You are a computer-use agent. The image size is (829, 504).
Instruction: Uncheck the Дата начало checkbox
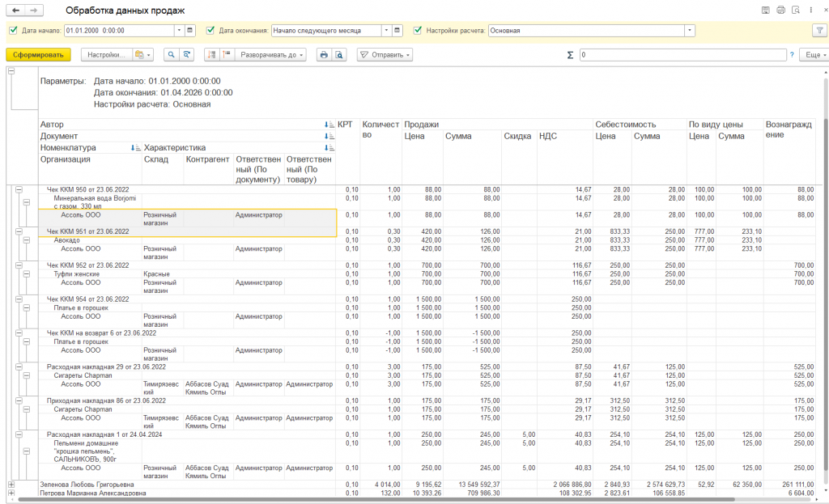click(x=13, y=31)
